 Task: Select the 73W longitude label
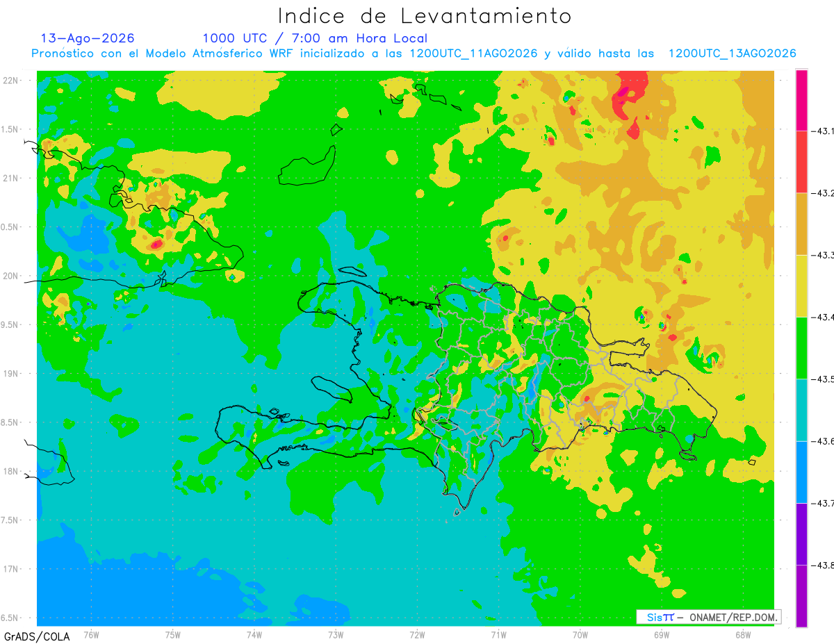click(x=336, y=634)
